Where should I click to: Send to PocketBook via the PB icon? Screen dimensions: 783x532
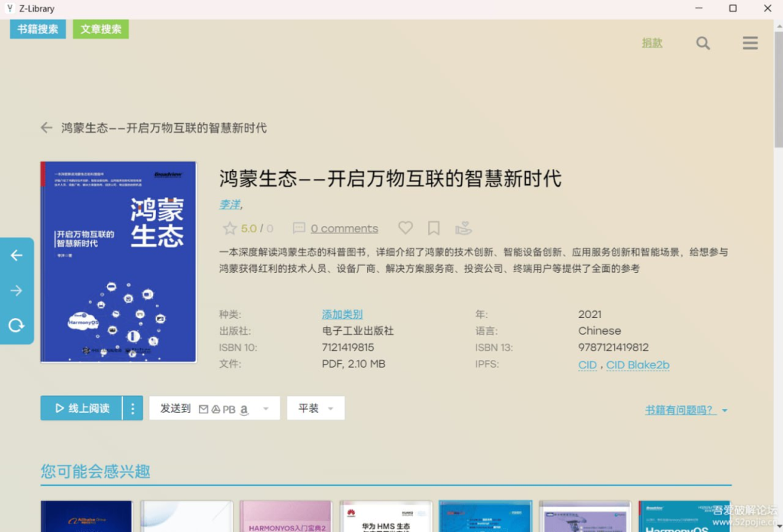pos(229,409)
